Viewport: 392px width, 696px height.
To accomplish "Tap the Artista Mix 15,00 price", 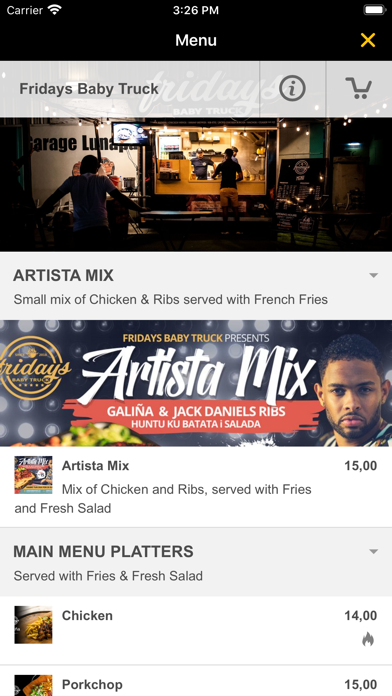I will pos(360,466).
